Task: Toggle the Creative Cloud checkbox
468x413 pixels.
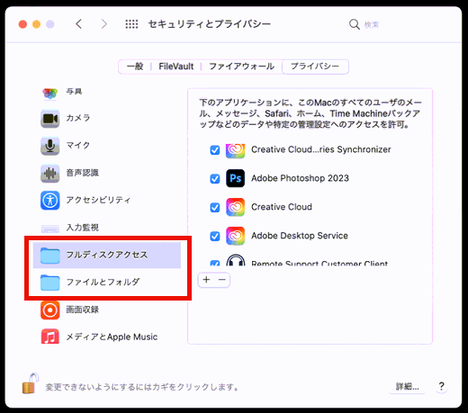Action: pos(215,207)
